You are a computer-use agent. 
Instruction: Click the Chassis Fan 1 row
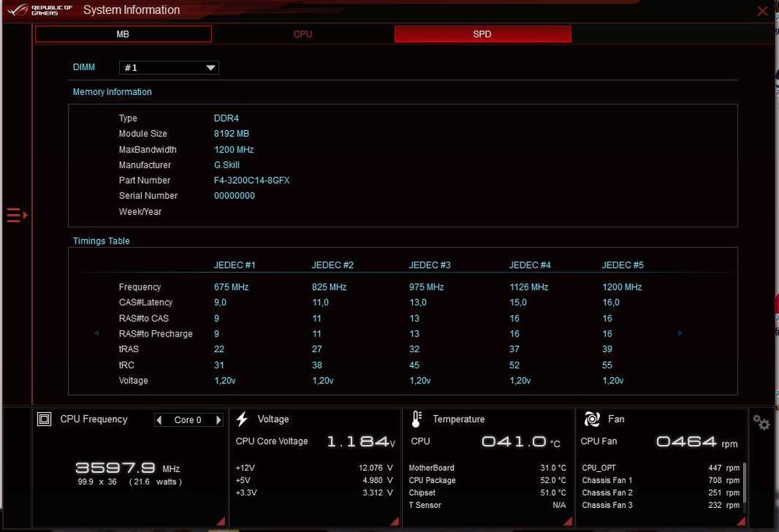coord(661,481)
